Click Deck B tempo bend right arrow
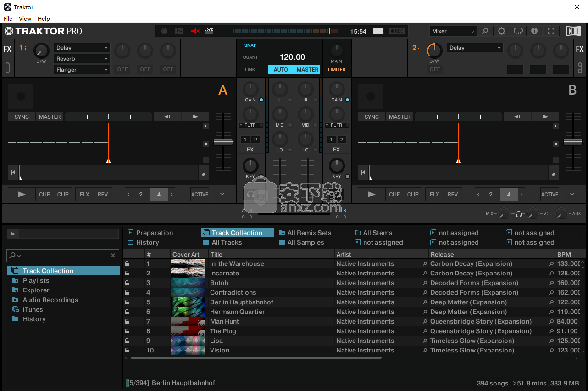 (x=545, y=117)
